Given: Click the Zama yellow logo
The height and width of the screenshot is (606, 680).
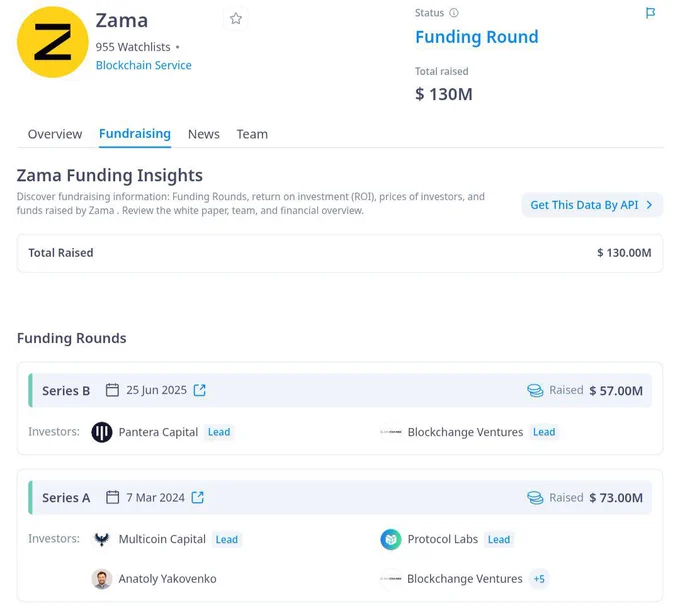Looking at the screenshot, I should pyautogui.click(x=52, y=42).
